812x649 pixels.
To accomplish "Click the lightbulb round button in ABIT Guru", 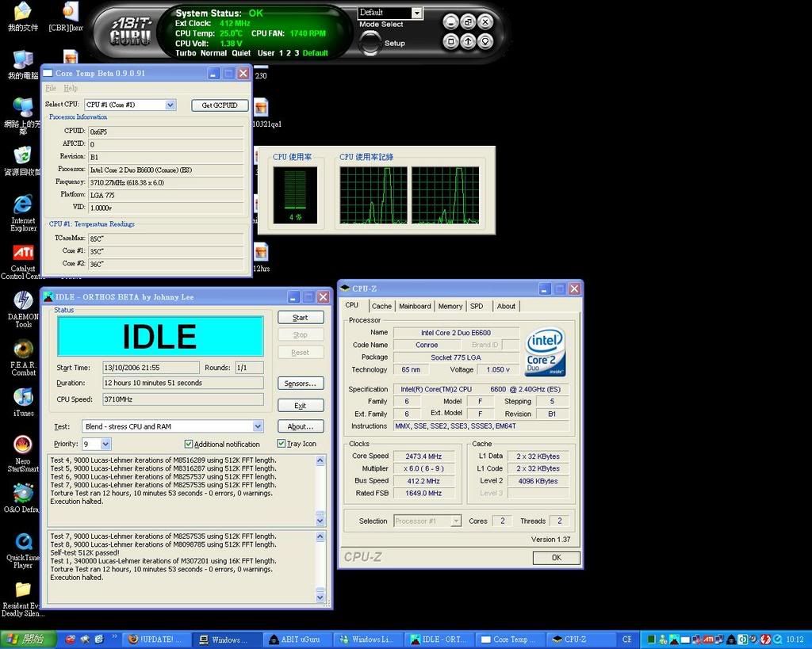I will [485, 41].
